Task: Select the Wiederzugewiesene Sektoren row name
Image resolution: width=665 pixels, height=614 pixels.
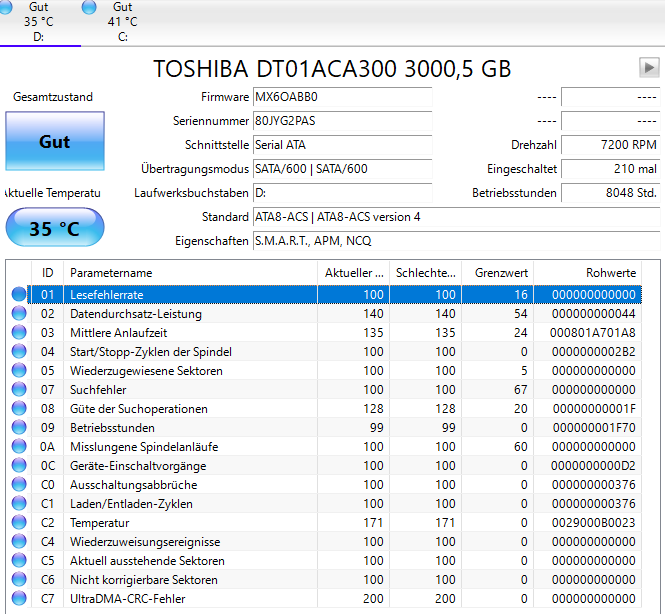Action: (x=146, y=371)
